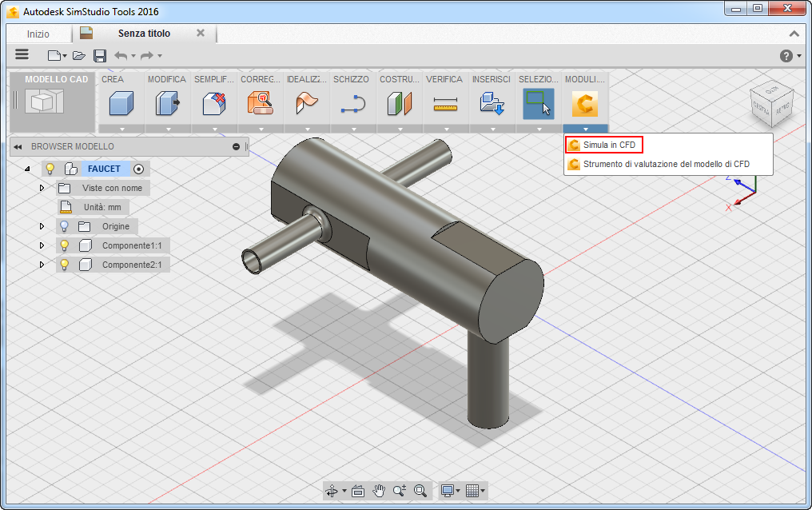Toggle visibility bulb of Origine
Screen dimensions: 812x510
point(64,226)
